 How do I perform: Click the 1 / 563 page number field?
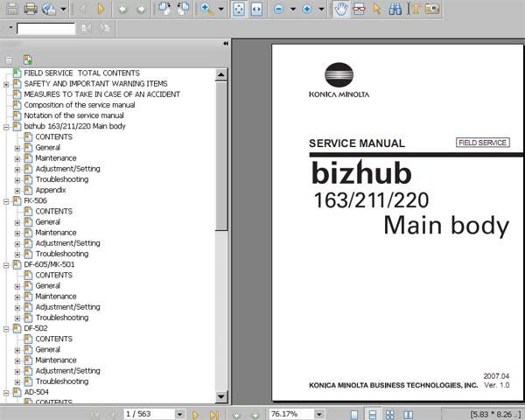pyautogui.click(x=150, y=414)
